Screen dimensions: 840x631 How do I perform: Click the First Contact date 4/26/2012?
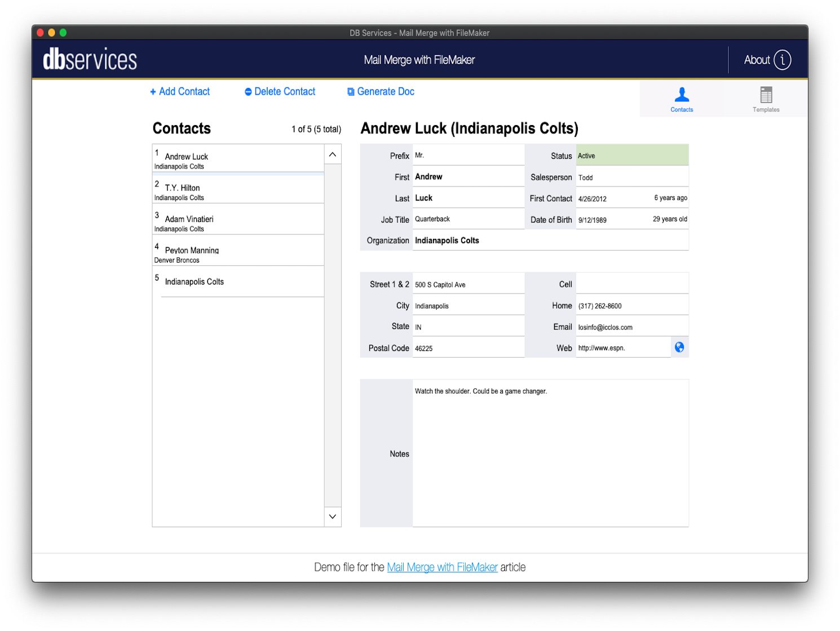pos(593,199)
